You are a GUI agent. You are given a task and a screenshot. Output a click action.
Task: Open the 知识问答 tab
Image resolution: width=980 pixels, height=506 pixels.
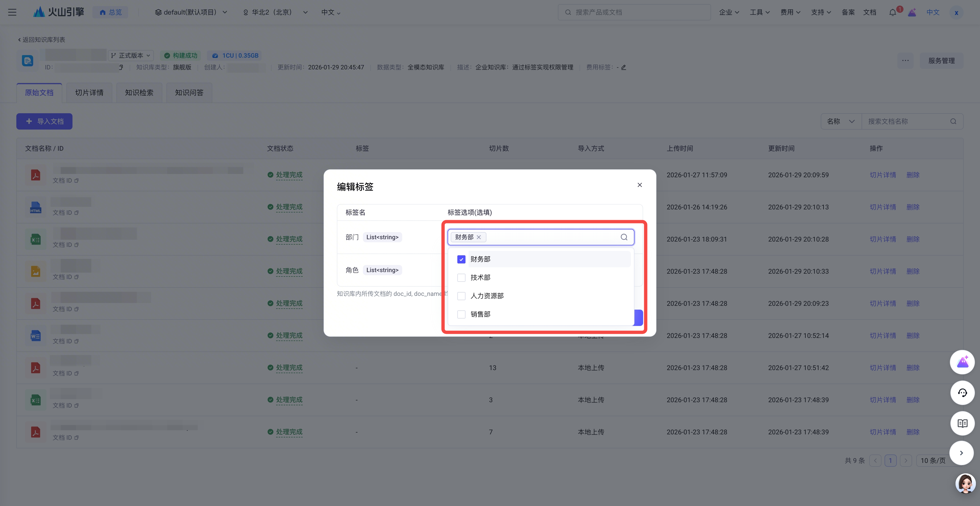pyautogui.click(x=189, y=93)
